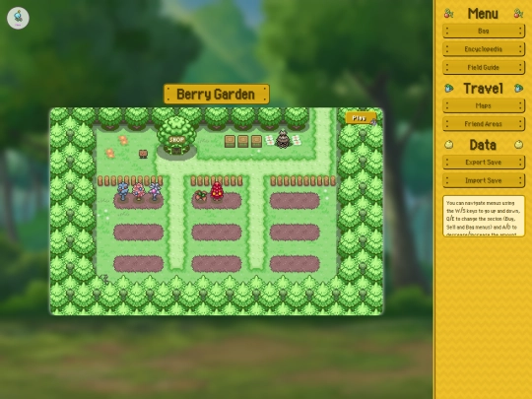The width and height of the screenshot is (532, 399).
Task: Click Import Save
Action: (x=484, y=180)
